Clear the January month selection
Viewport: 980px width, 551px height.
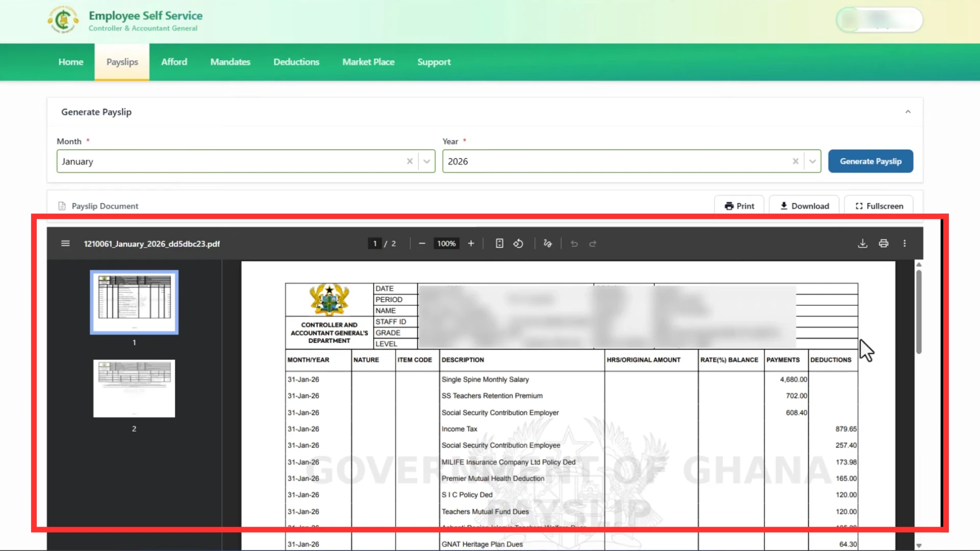[409, 161]
